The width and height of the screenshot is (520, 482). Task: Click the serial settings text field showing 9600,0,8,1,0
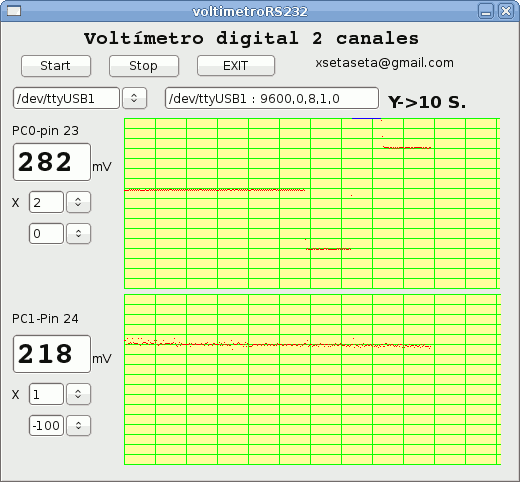[x=272, y=98]
